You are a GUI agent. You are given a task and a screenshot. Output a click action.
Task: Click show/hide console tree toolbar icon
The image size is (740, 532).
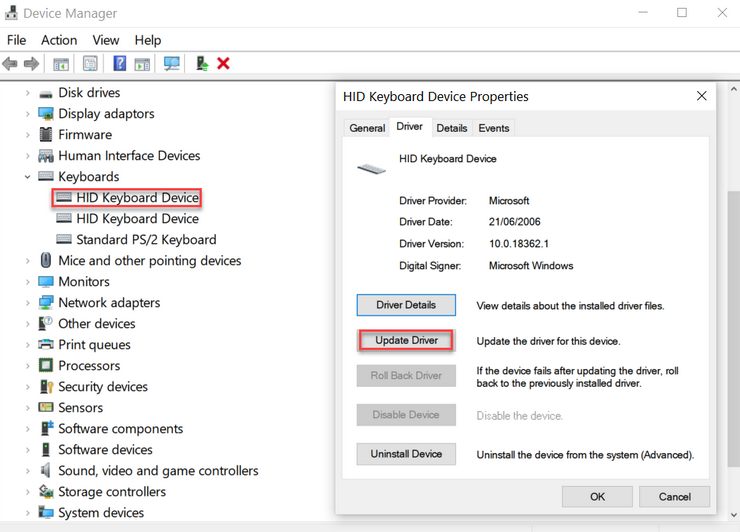[x=61, y=64]
